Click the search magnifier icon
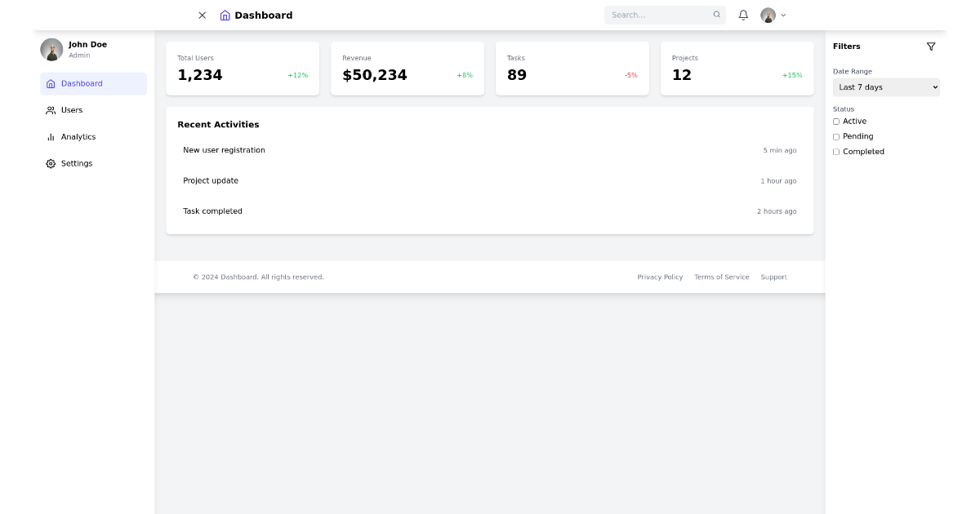 point(716,15)
